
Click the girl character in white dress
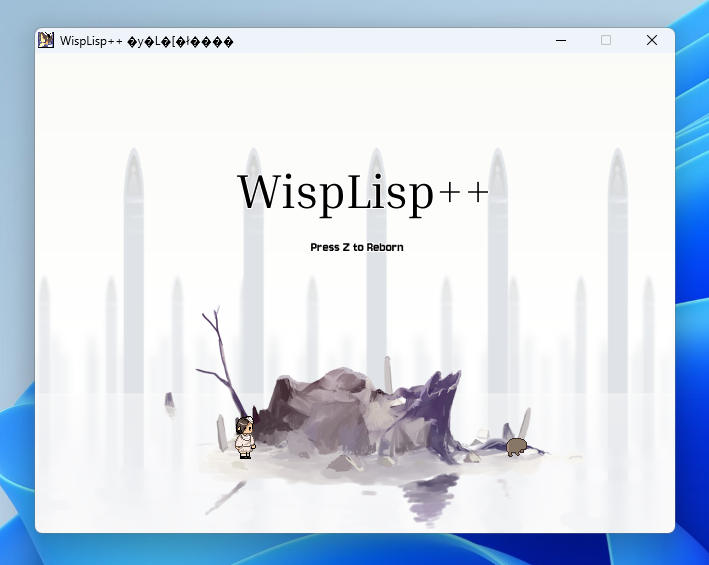click(x=245, y=438)
